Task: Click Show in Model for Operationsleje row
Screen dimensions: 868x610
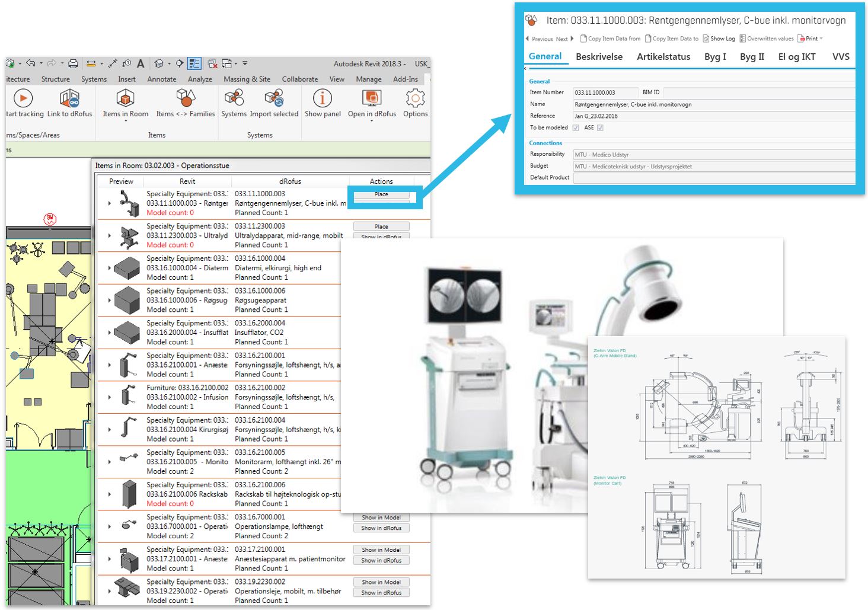Action: 381,582
